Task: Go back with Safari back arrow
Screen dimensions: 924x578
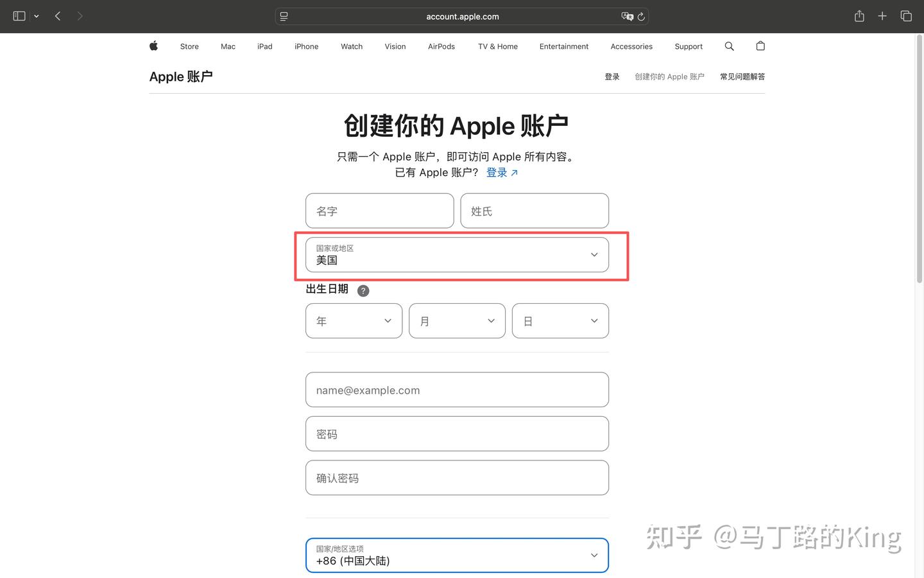Action: click(x=58, y=16)
